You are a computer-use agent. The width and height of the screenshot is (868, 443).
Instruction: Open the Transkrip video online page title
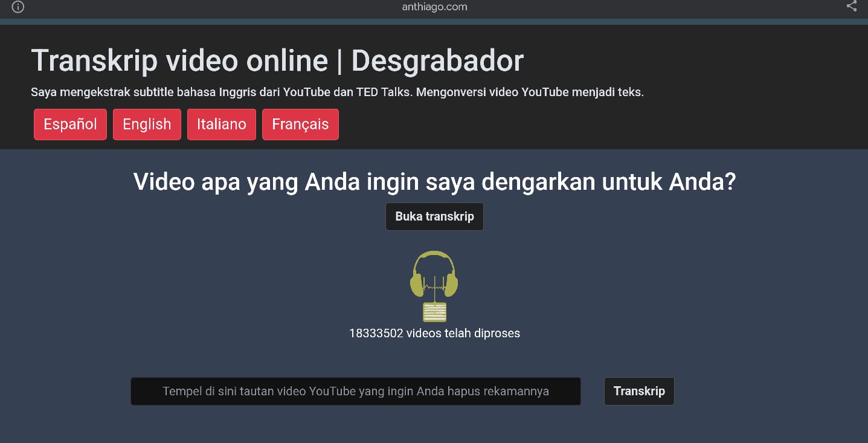point(277,60)
